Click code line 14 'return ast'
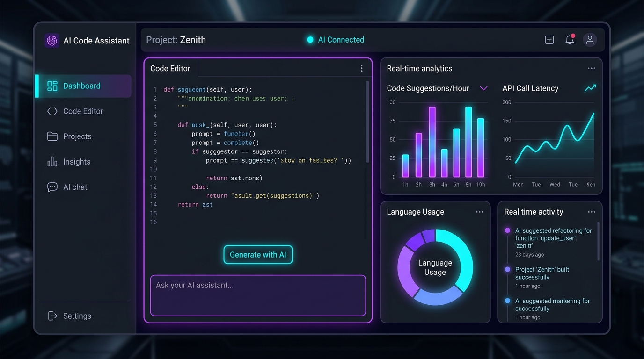Viewport: 644px width, 359px height. 195,204
